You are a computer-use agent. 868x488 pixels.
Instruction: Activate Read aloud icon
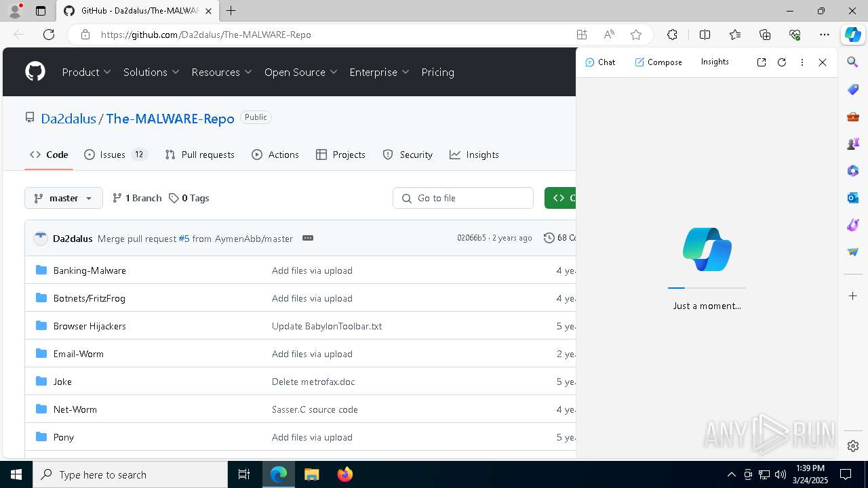(609, 35)
